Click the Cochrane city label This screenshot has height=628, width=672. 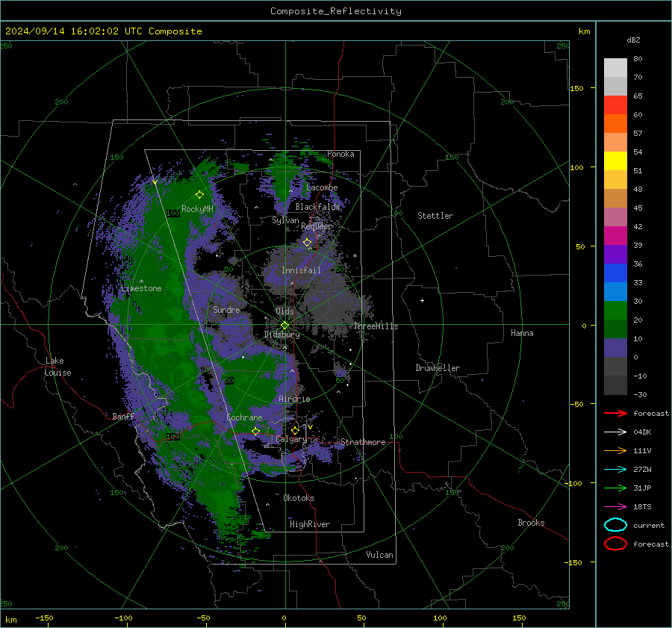pos(244,417)
